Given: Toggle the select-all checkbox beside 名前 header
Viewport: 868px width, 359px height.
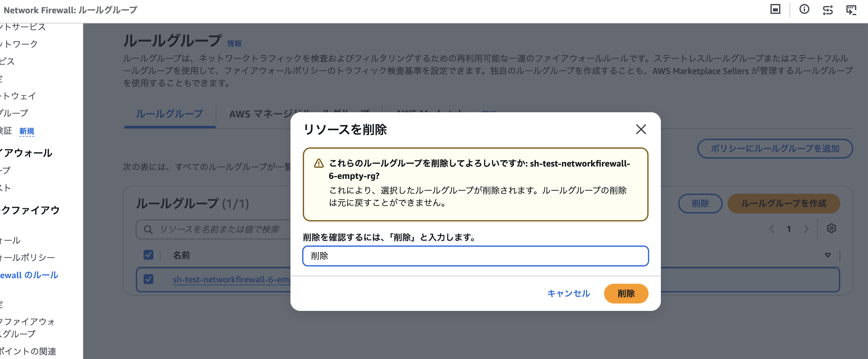Looking at the screenshot, I should pos(148,255).
